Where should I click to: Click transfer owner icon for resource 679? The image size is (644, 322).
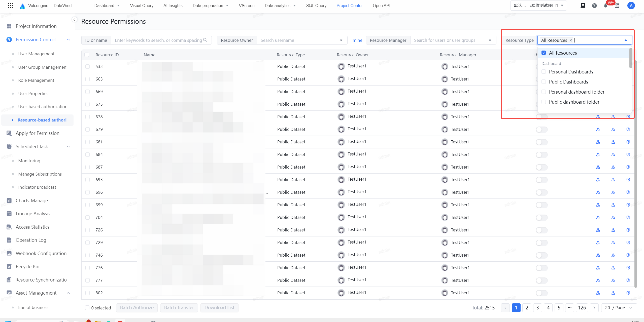pyautogui.click(x=598, y=129)
